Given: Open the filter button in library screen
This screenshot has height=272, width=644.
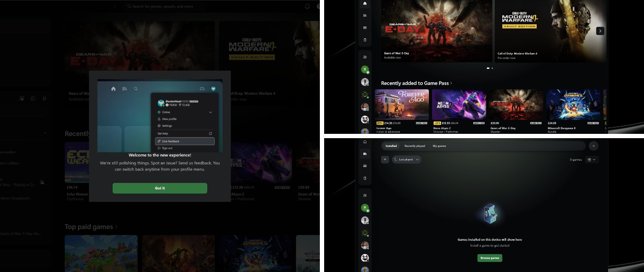Looking at the screenshot, I should coord(385,160).
